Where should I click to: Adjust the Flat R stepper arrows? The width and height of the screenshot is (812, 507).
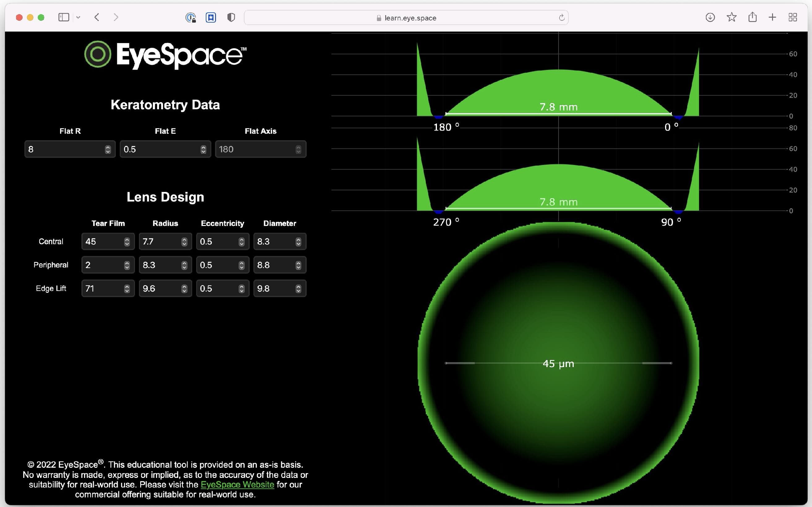(x=108, y=149)
